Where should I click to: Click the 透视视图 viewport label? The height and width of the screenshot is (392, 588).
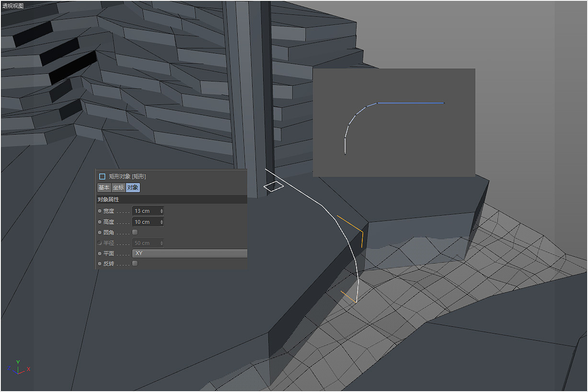(13, 6)
